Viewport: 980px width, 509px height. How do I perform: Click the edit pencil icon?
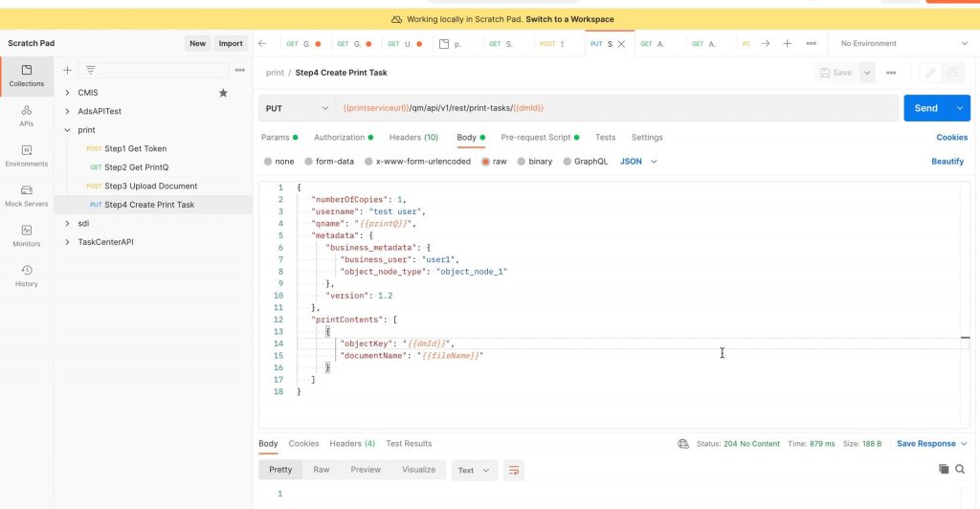[x=930, y=73]
